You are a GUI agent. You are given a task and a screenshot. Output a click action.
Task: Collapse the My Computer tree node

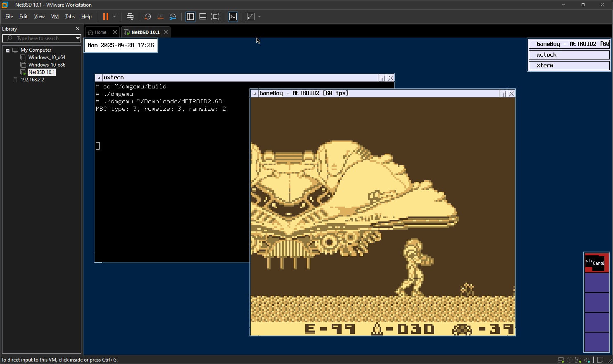(7, 50)
